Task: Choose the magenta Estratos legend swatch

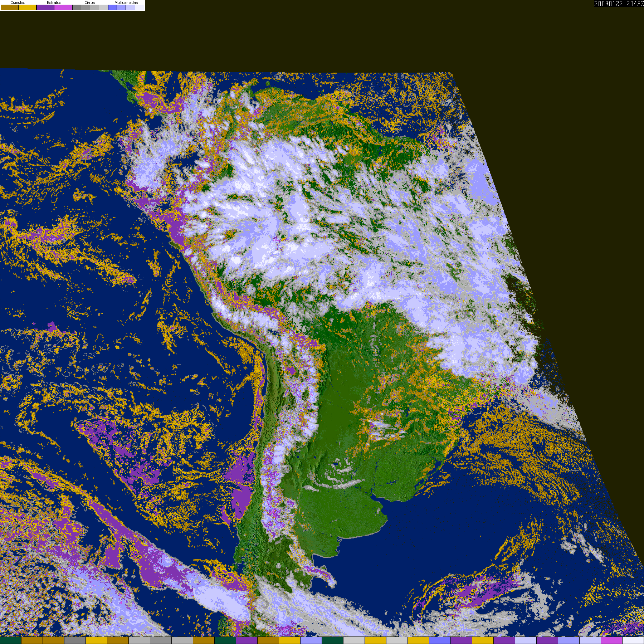Action: (63, 7)
